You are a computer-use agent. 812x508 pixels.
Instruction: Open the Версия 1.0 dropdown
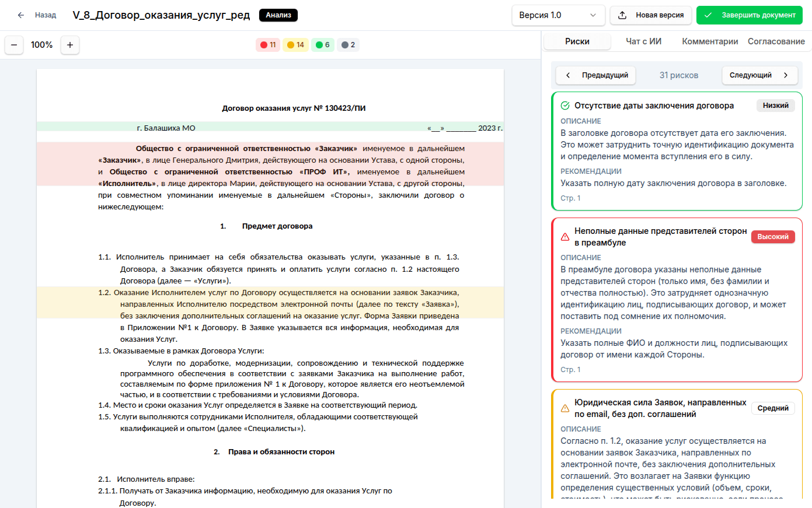[558, 15]
